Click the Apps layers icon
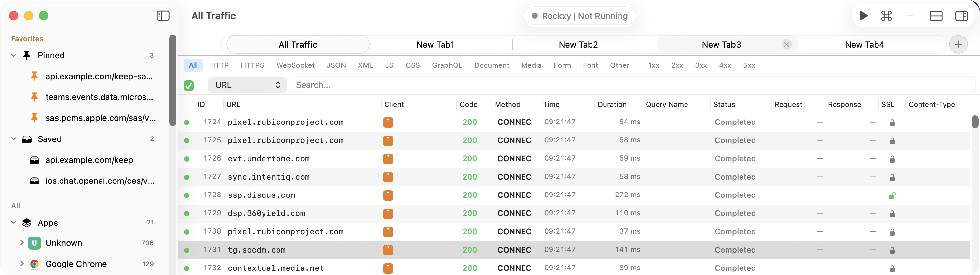The image size is (980, 275). [27, 223]
